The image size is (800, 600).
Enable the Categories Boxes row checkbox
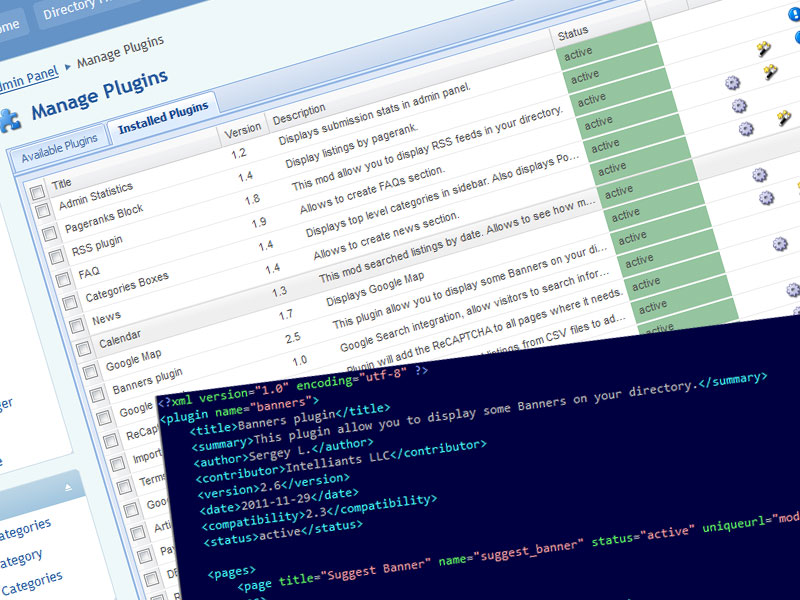[70, 303]
